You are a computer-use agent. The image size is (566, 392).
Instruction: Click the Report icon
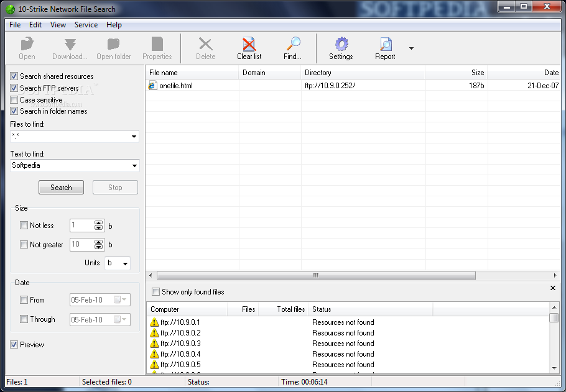tap(386, 44)
